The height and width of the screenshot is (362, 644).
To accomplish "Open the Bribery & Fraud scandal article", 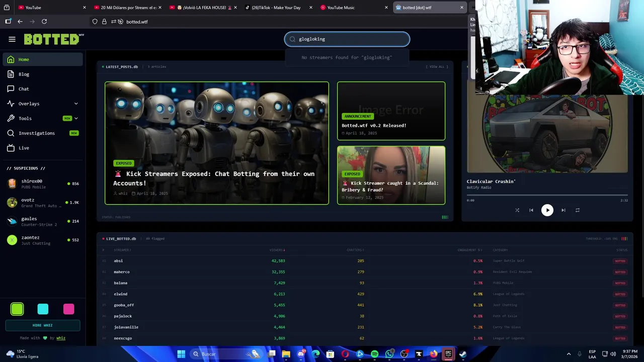I will point(391,175).
